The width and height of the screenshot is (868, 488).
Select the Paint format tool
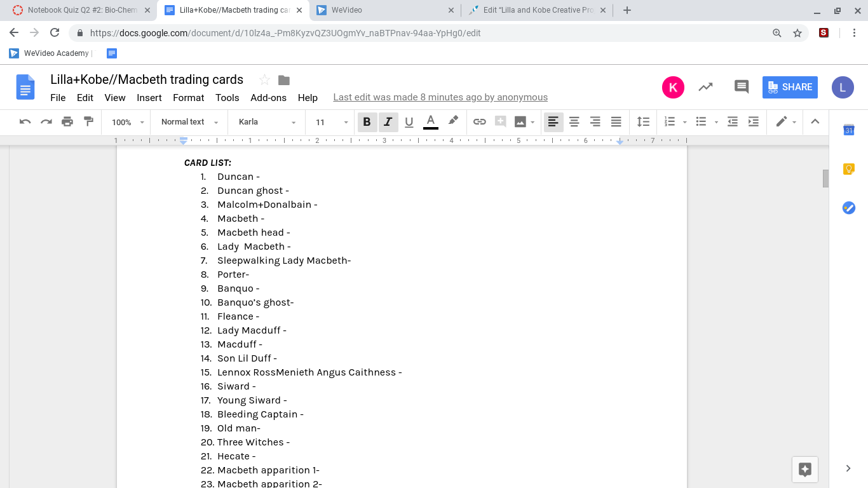click(x=88, y=122)
